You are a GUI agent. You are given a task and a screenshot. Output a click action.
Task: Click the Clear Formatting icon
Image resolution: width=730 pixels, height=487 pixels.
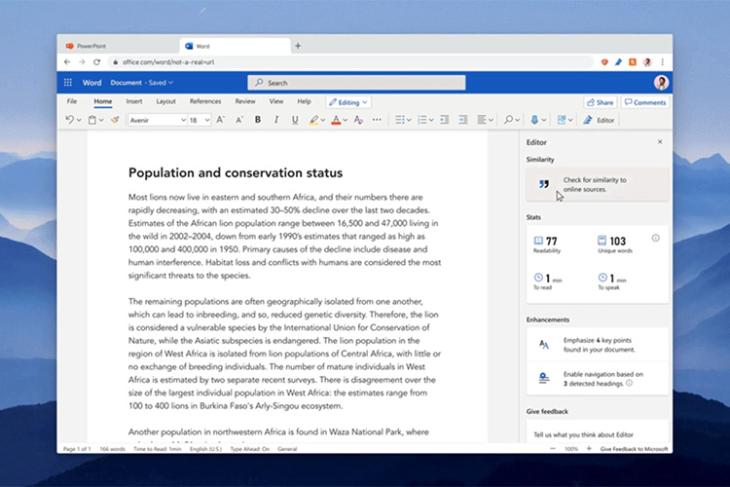click(x=358, y=120)
